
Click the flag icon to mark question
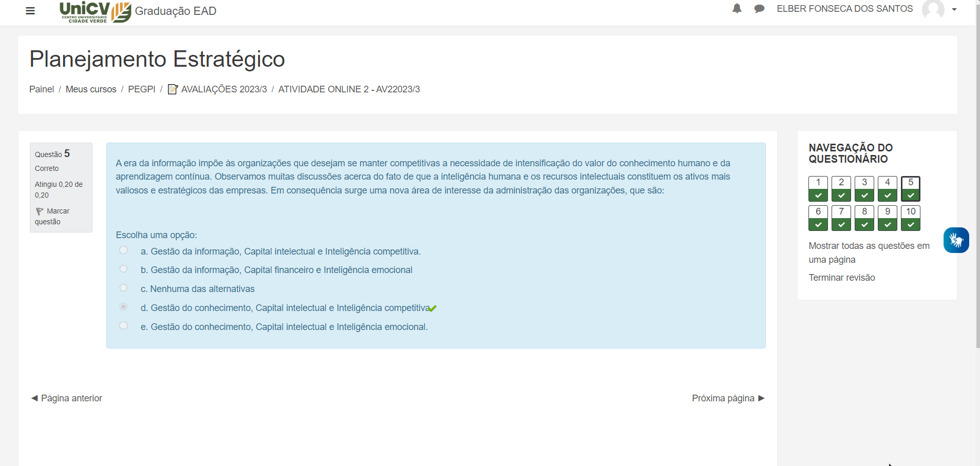pyautogui.click(x=40, y=211)
